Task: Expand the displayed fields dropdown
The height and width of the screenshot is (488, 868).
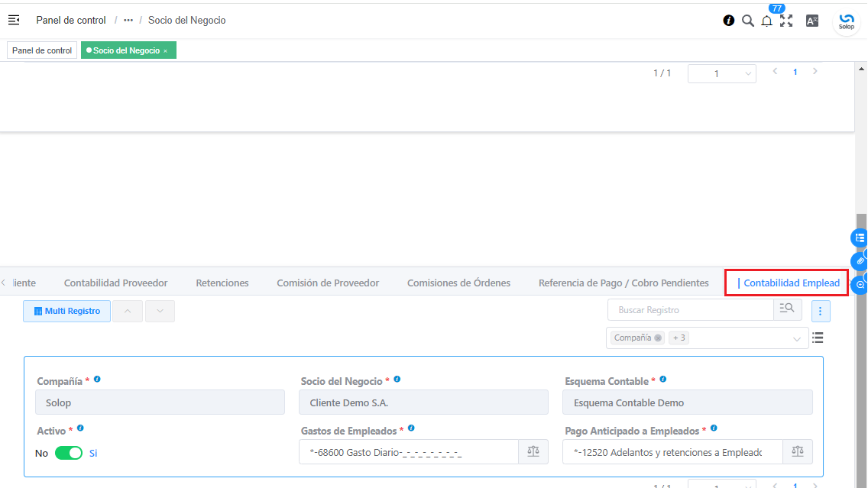Action: coord(797,338)
